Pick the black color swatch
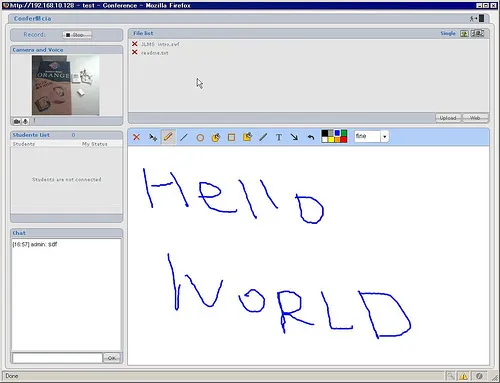This screenshot has width=500, height=383. tap(324, 133)
